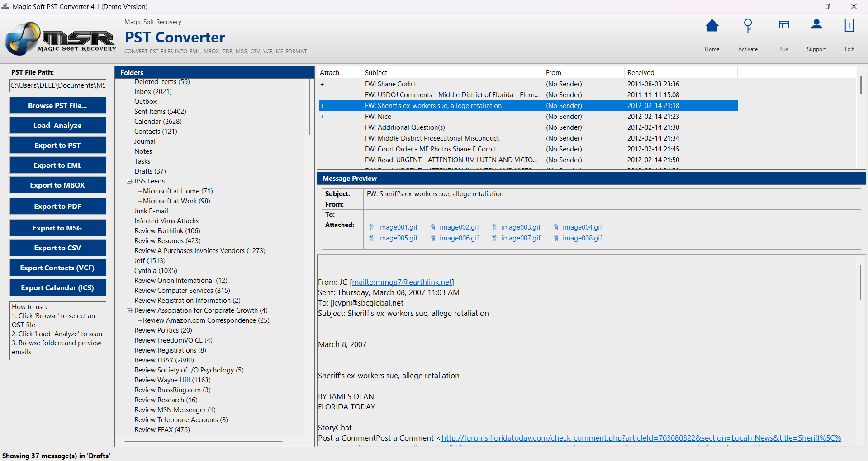Select the Drafts (37) folder
The height and width of the screenshot is (461, 868).
coord(150,171)
